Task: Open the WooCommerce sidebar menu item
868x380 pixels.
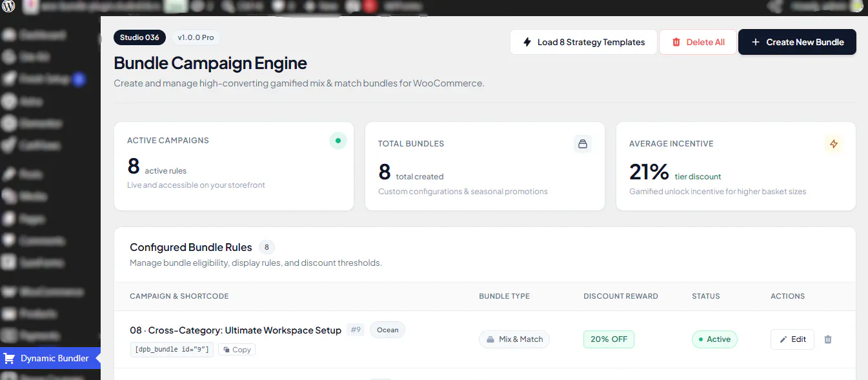Action: click(x=52, y=292)
